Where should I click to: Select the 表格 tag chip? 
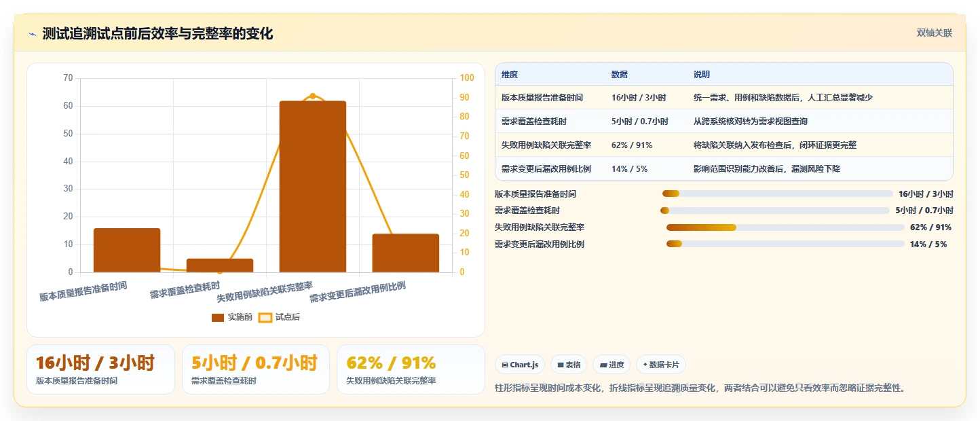[568, 365]
